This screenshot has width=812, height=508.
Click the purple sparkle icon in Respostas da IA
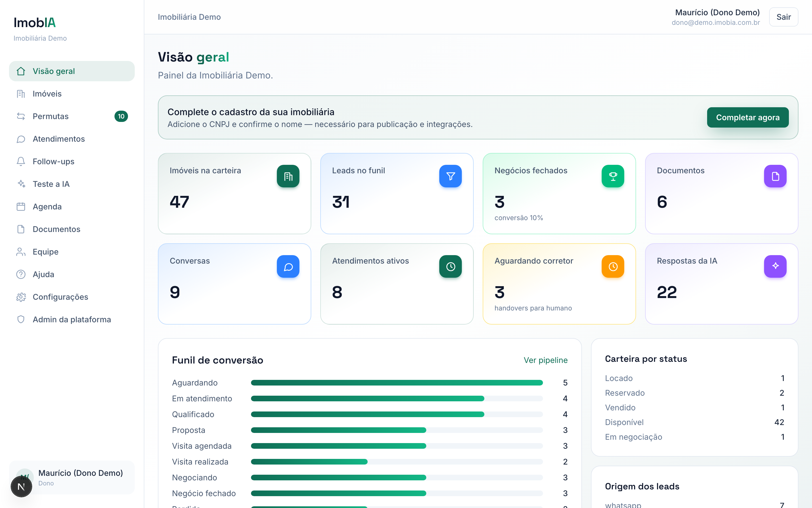pos(775,266)
